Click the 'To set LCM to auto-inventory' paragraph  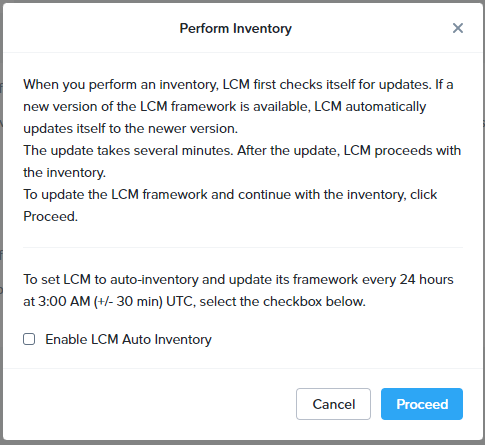point(238,290)
